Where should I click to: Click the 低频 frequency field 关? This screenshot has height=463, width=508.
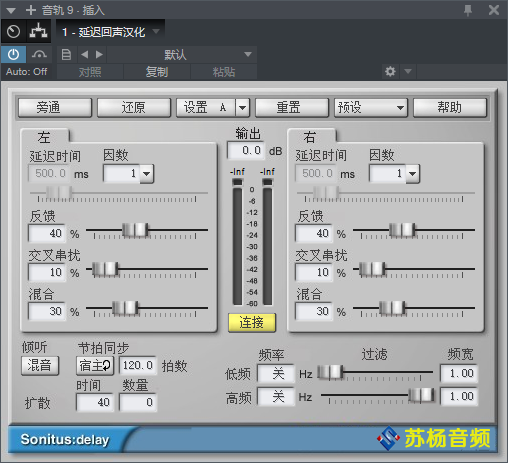click(276, 374)
